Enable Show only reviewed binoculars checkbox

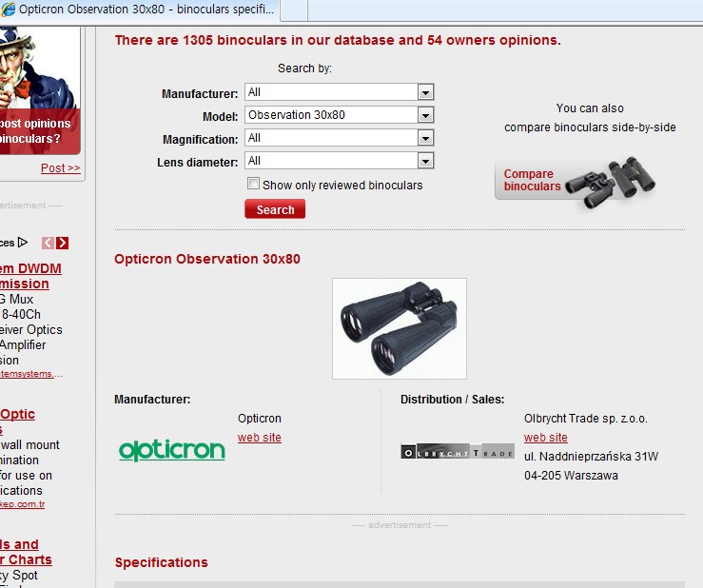[x=253, y=184]
